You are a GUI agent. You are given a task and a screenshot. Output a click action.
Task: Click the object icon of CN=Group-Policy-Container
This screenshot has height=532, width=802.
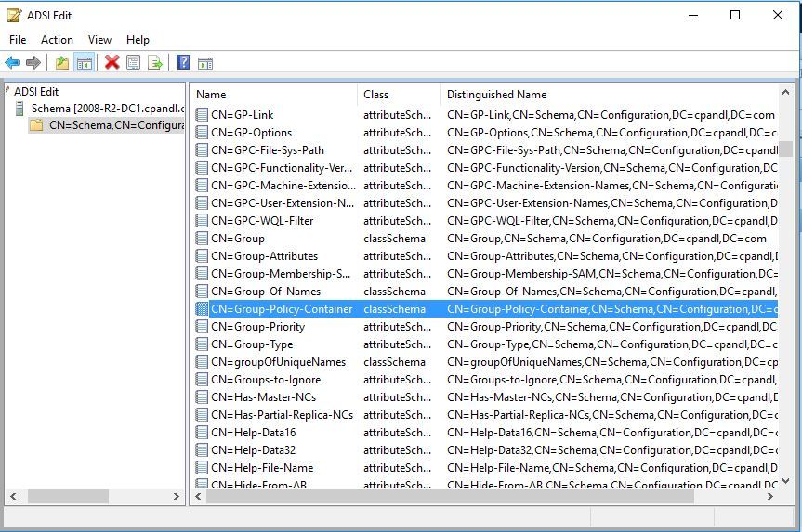pos(202,309)
